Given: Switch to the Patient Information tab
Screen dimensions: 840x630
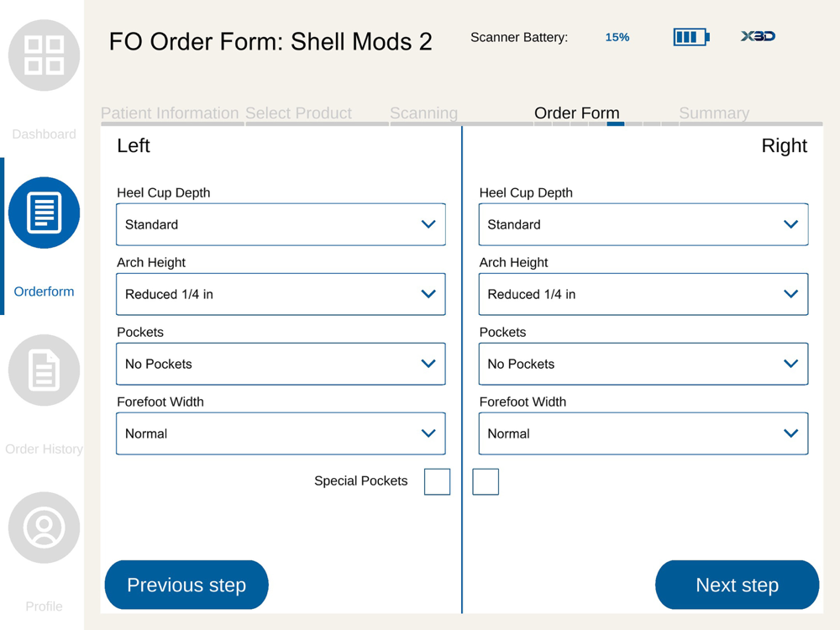Looking at the screenshot, I should tap(170, 113).
